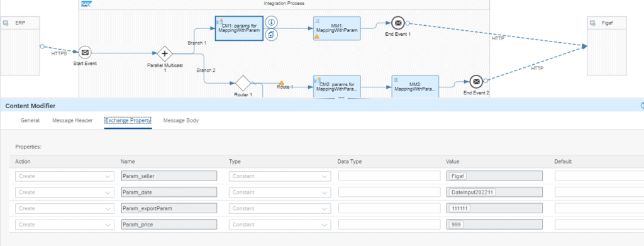The height and width of the screenshot is (246, 644).
Task: Open the Message Header tab
Action: pyautogui.click(x=72, y=120)
